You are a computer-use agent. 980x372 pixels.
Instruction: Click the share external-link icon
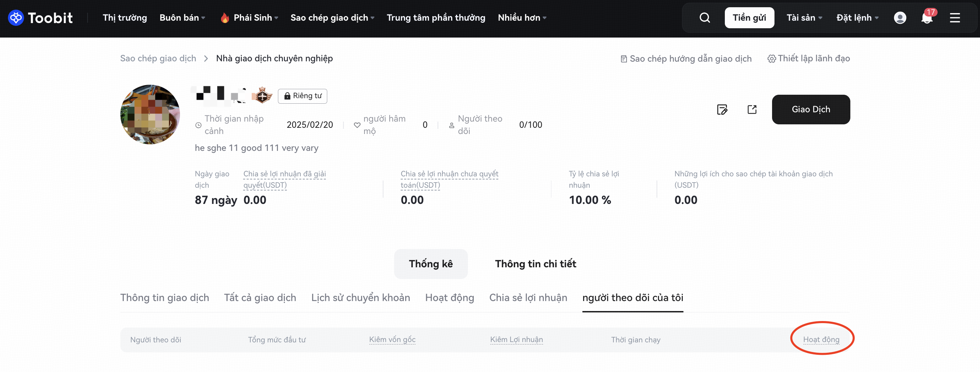(752, 110)
